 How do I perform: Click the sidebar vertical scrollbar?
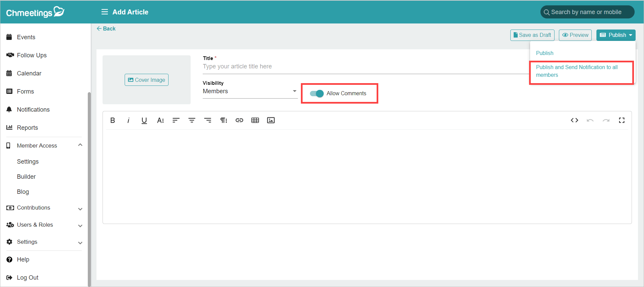point(89,189)
